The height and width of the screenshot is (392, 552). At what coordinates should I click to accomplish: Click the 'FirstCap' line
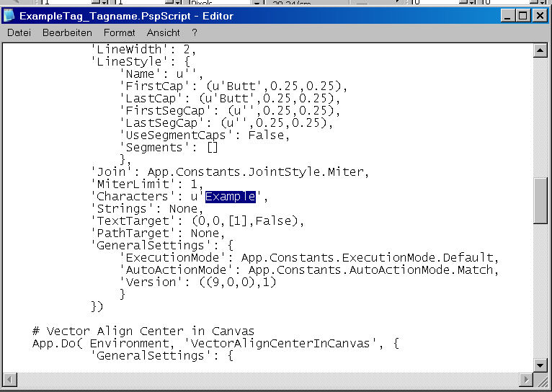[x=233, y=86]
